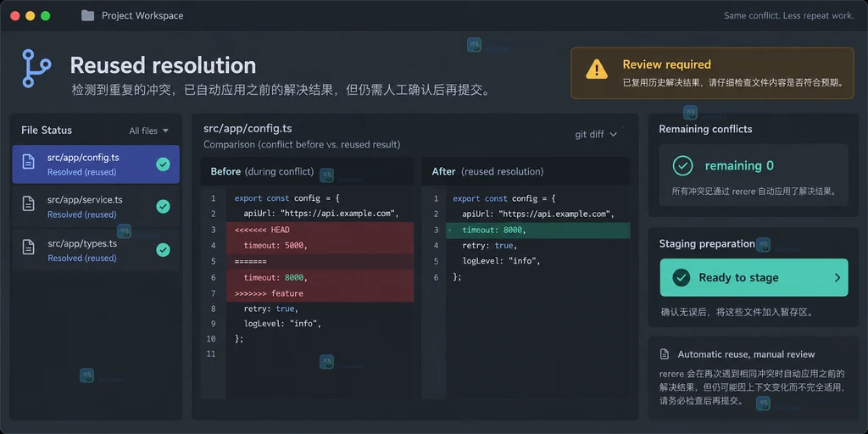This screenshot has height=434, width=868.
Task: Click the Staging preparation heading
Action: coord(707,243)
